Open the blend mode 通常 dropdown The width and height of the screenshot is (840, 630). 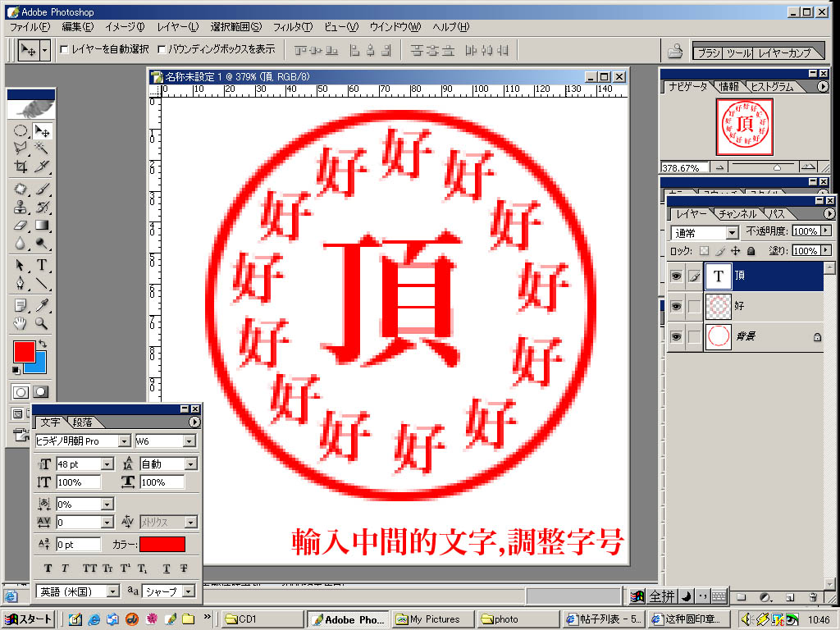coord(733,233)
